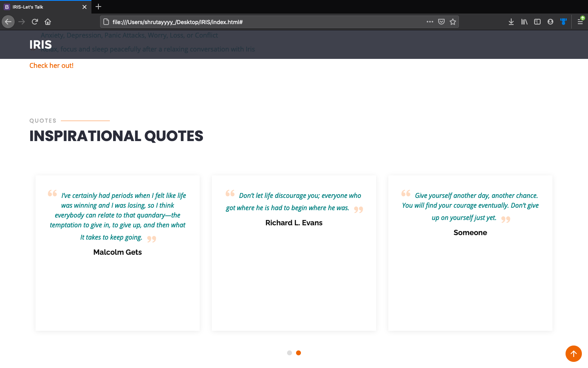The height and width of the screenshot is (368, 588).
Task: Open the page actions three-dots menu
Action: point(430,22)
